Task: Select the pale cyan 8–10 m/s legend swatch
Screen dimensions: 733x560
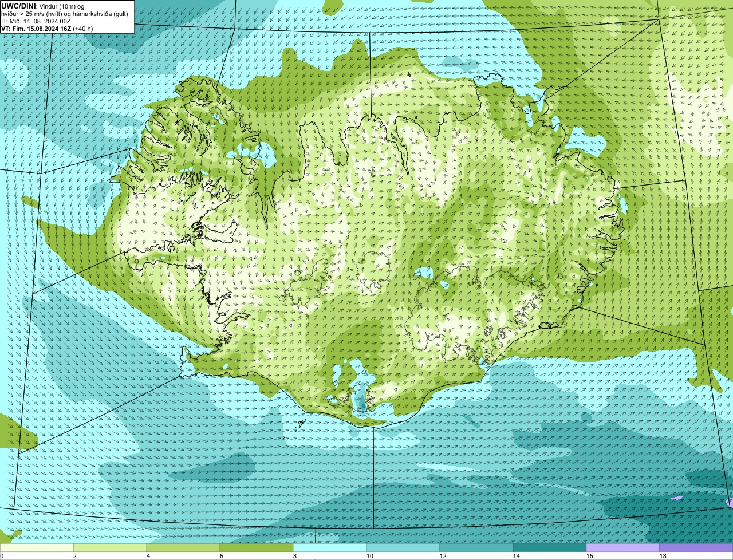Action: pos(330,547)
